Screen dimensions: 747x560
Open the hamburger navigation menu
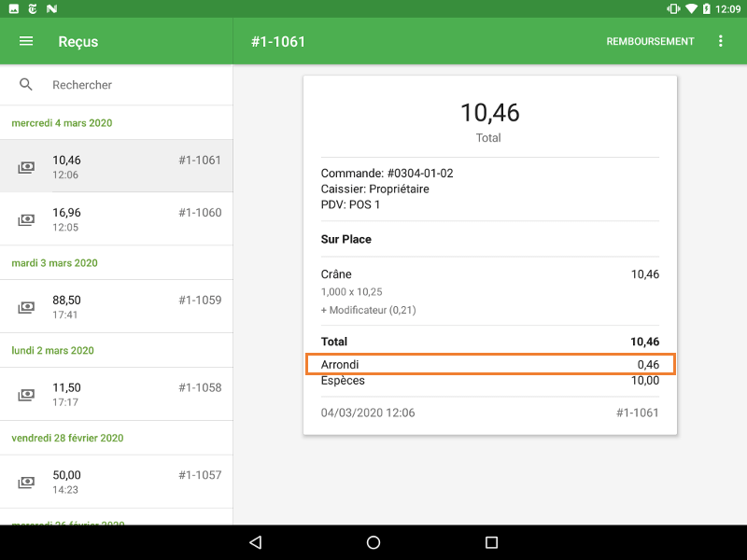click(x=26, y=41)
